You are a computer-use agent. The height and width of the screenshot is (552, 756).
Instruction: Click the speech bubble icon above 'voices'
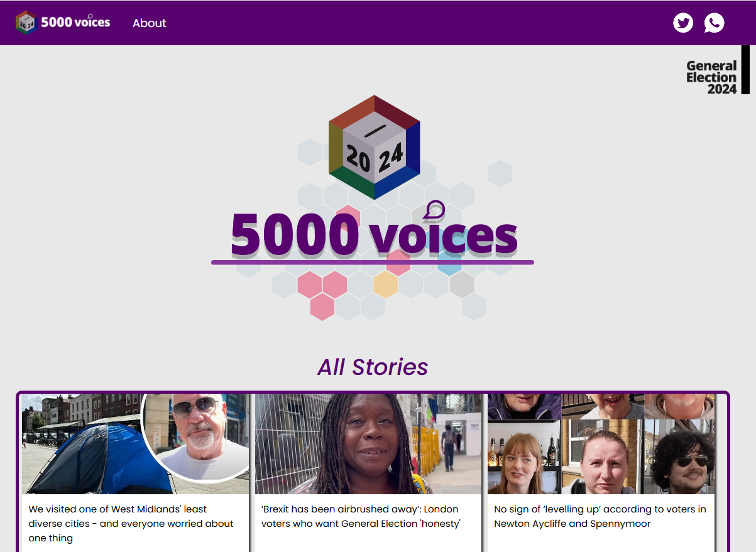click(x=434, y=210)
